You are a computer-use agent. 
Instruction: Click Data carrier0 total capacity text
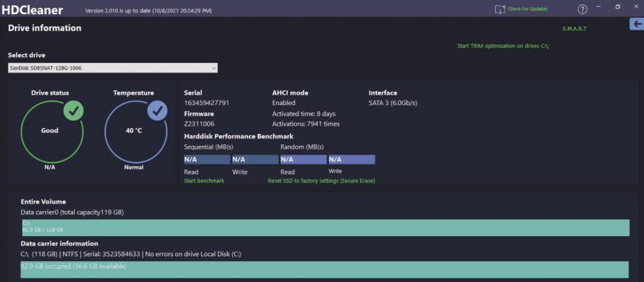pyautogui.click(x=73, y=212)
